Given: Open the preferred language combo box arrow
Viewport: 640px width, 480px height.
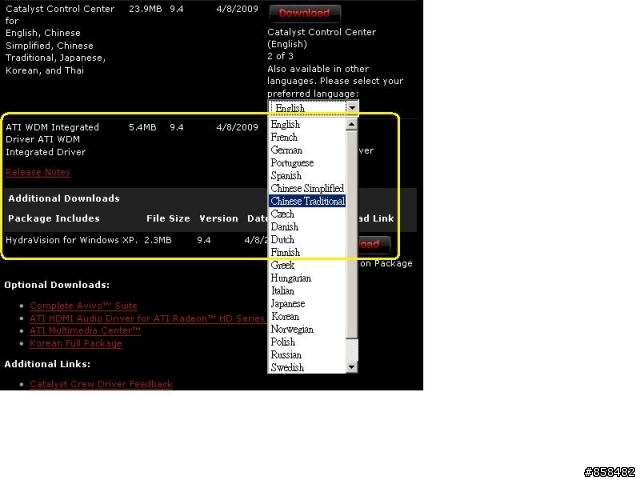Looking at the screenshot, I should click(352, 108).
